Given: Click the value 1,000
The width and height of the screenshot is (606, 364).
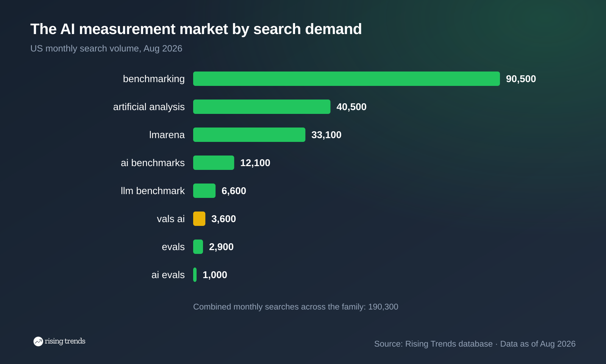Looking at the screenshot, I should [x=215, y=275].
